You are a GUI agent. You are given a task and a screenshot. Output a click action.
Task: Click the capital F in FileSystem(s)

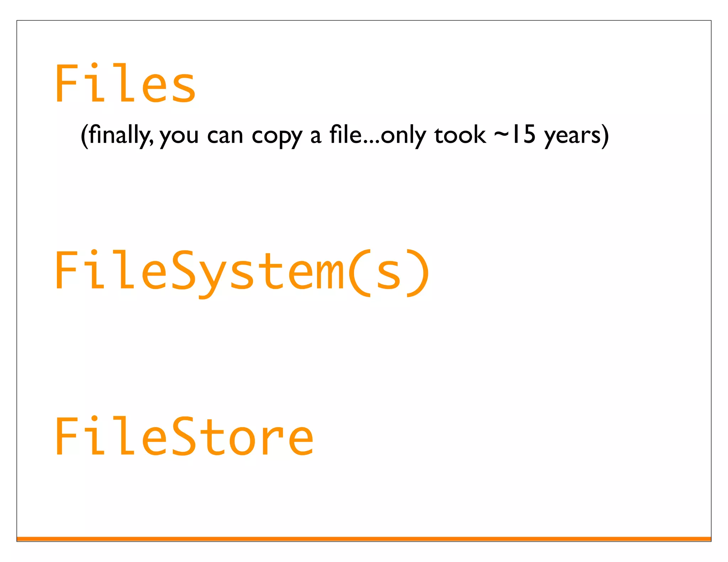tap(67, 270)
